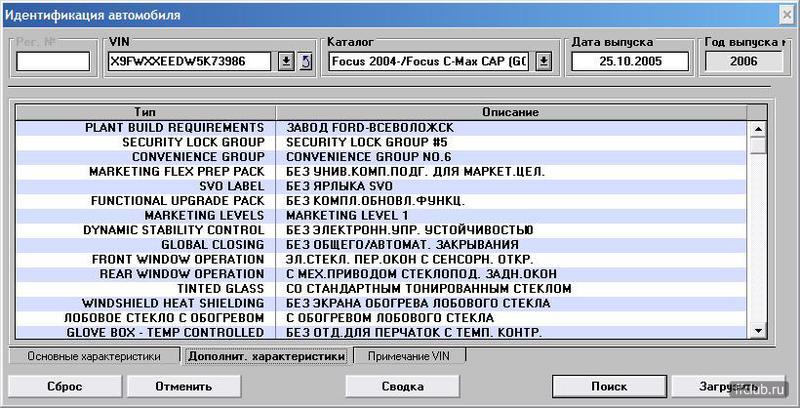Image resolution: width=800 pixels, height=408 pixels.
Task: Click the Описание column header
Action: (511, 112)
